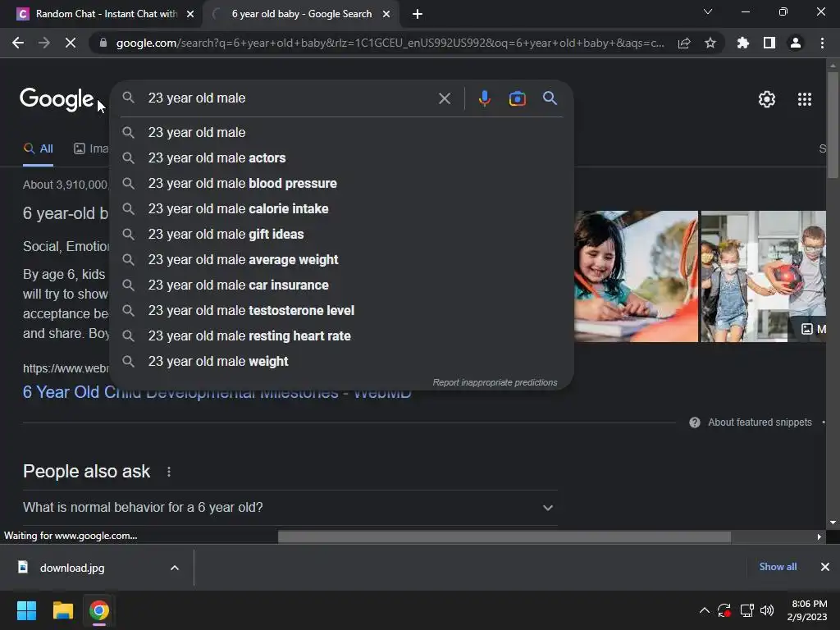Click the taskbar network icon

point(746,610)
